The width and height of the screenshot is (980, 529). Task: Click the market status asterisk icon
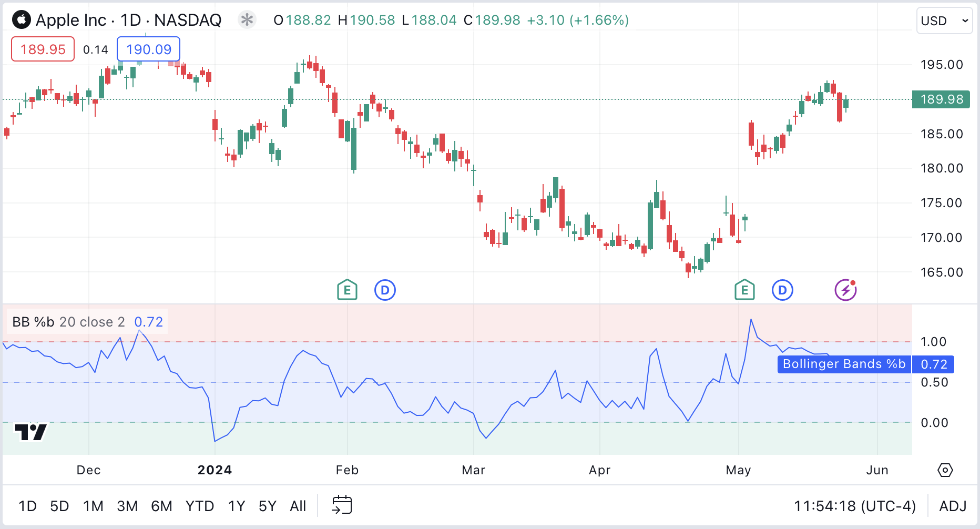(x=247, y=20)
